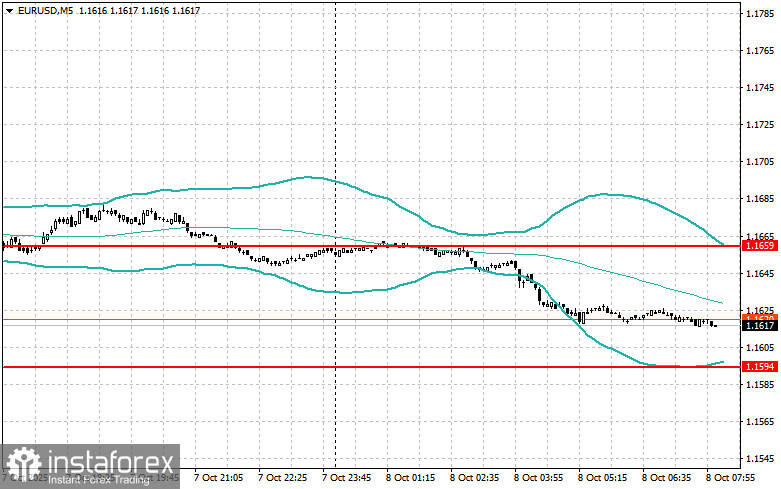Select the 8 Oct 07:55 time label
This screenshot has height=489, width=781.
[x=730, y=478]
